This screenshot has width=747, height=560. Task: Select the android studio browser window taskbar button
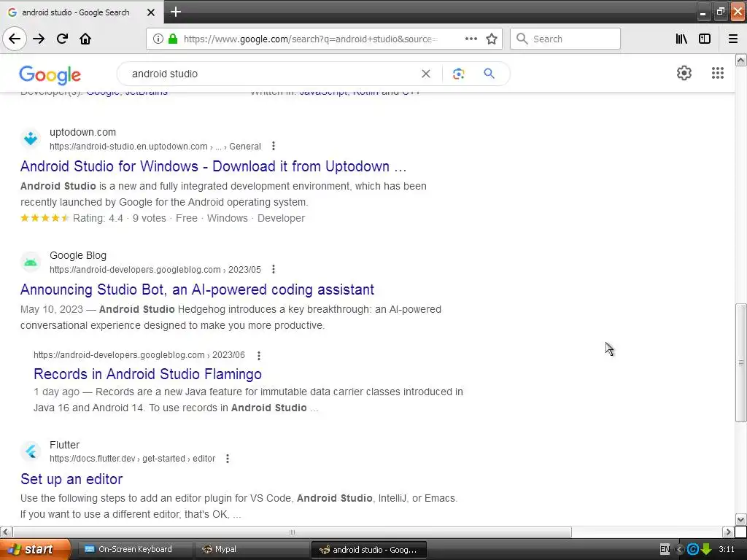pyautogui.click(x=368, y=550)
